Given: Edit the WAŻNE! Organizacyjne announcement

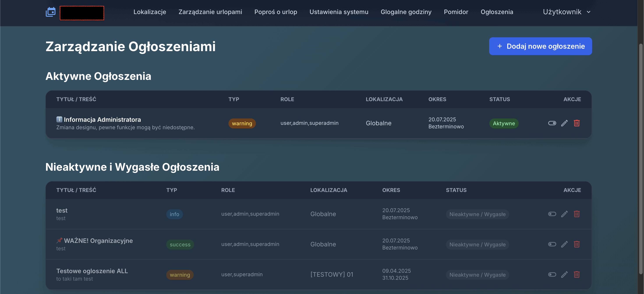Looking at the screenshot, I should point(564,244).
